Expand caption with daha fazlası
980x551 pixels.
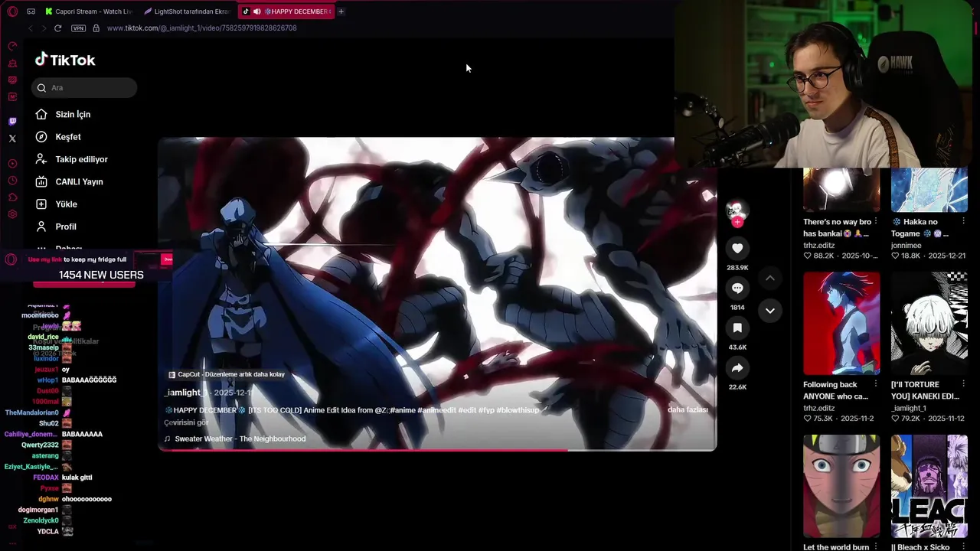pyautogui.click(x=688, y=409)
